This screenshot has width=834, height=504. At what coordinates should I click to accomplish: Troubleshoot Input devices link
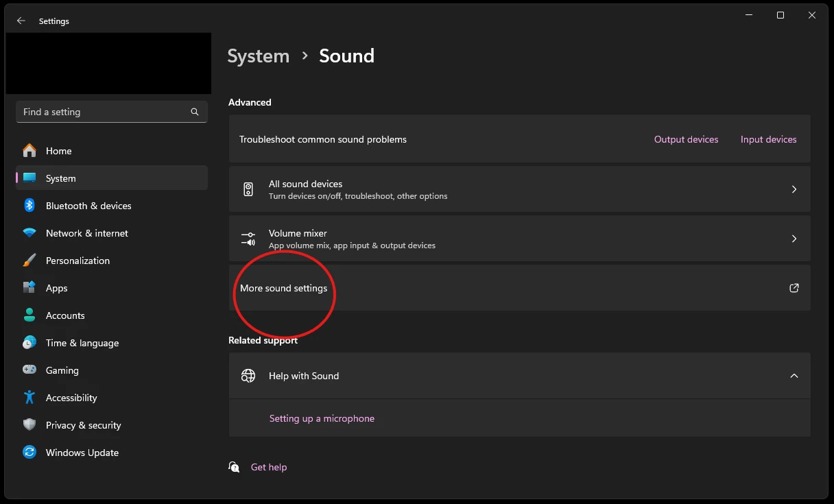[x=768, y=139]
